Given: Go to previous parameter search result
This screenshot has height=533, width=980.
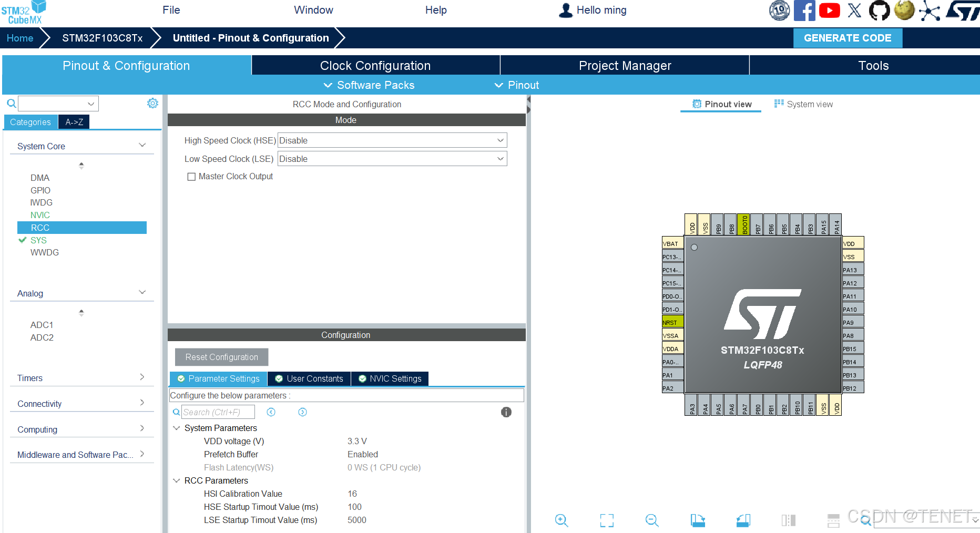Looking at the screenshot, I should 271,412.
